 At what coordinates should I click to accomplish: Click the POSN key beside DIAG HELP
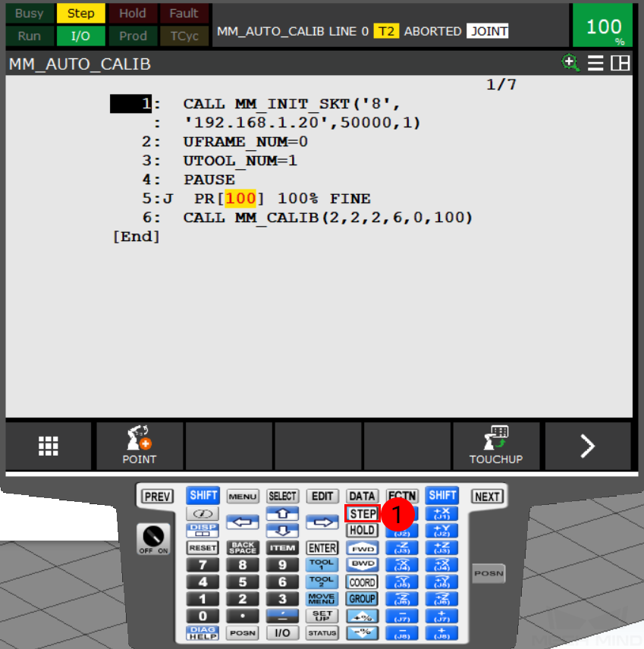(243, 633)
